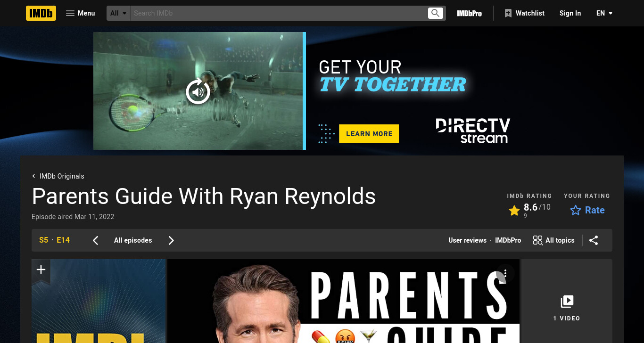Play the Parents Guide video thumbnail

click(x=343, y=301)
